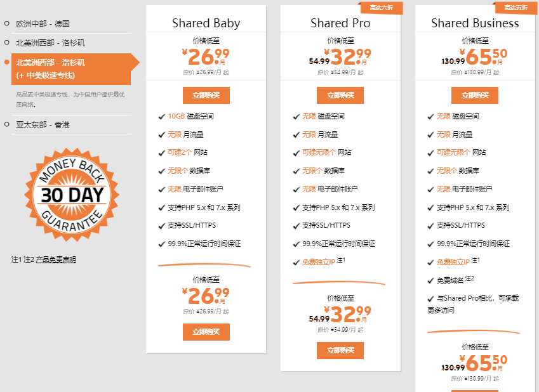
Task: Buy Shared Business using its top 立即购买 button
Action: [475, 96]
